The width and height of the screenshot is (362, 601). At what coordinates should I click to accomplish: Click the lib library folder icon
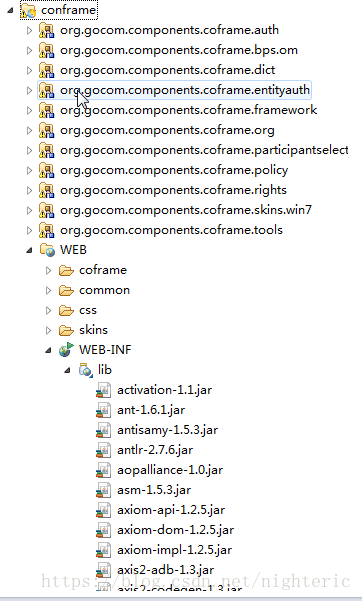pos(86,370)
